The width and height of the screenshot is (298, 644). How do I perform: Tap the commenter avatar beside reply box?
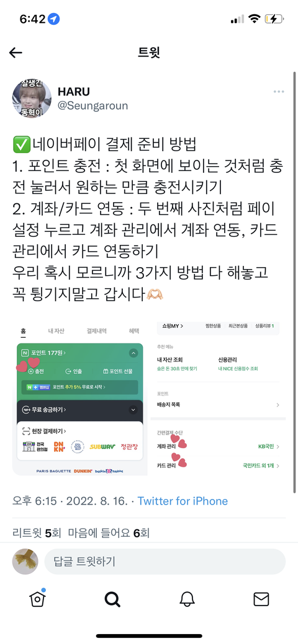click(x=25, y=562)
